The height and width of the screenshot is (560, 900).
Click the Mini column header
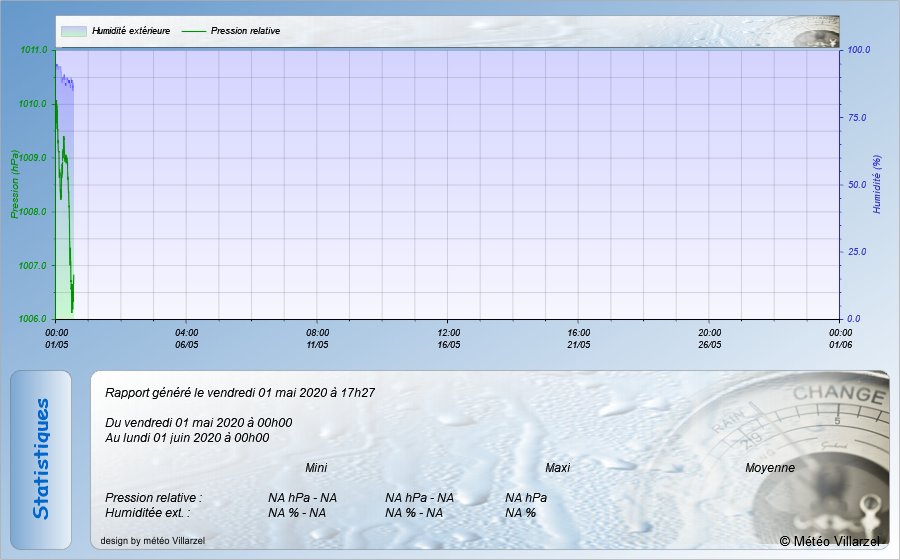pos(316,468)
